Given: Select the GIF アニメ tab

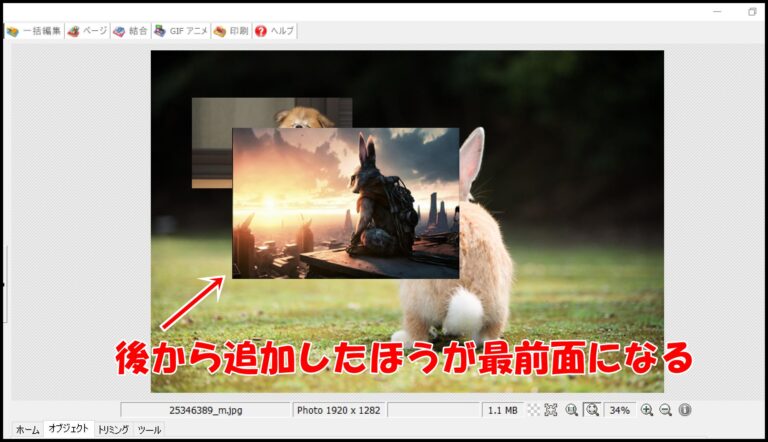Looking at the screenshot, I should click(x=181, y=31).
